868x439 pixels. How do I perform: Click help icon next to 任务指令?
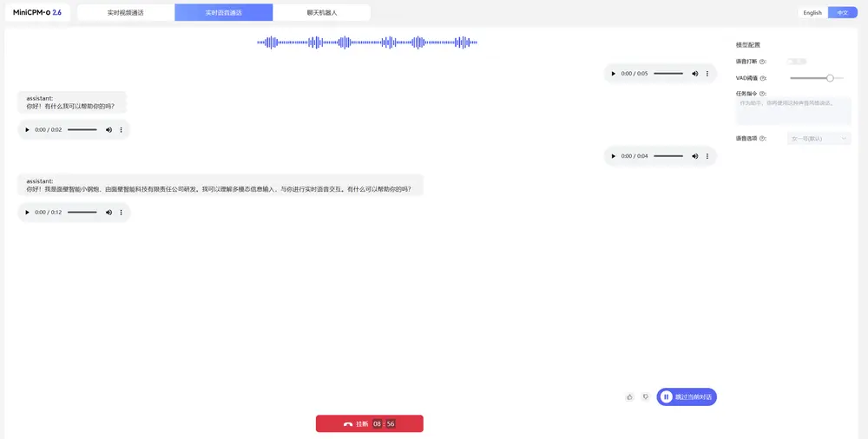(762, 94)
